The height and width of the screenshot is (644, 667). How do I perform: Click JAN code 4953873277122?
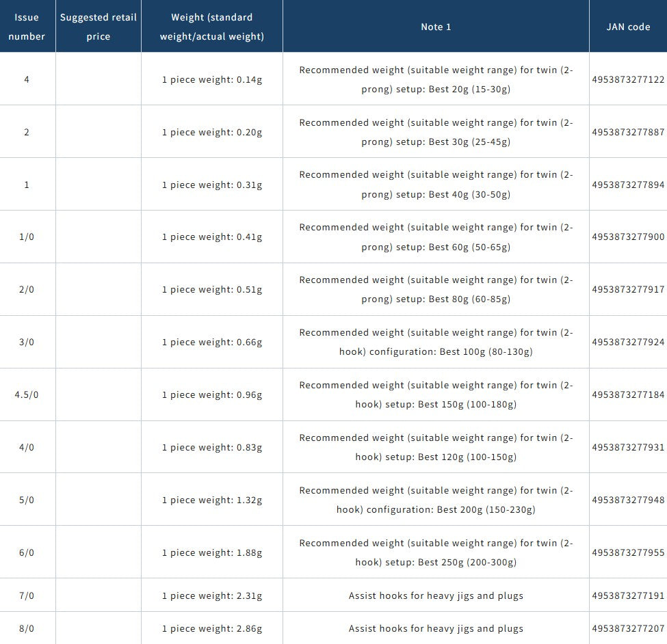click(x=628, y=79)
